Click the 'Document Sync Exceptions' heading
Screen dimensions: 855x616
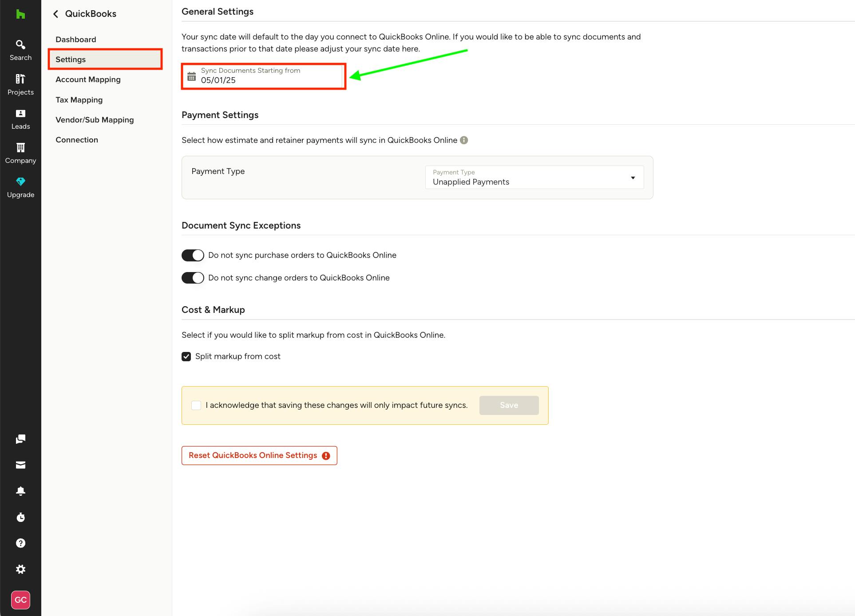[241, 225]
